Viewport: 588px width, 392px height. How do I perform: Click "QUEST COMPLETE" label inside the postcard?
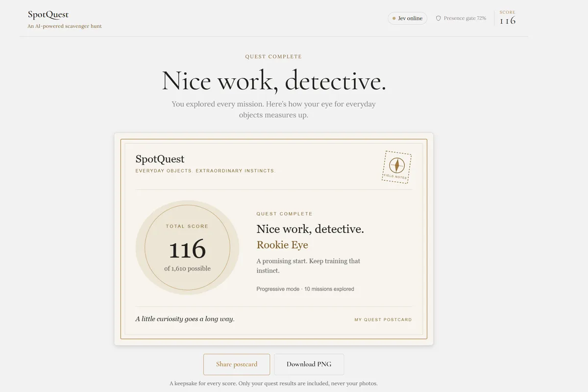(x=285, y=214)
